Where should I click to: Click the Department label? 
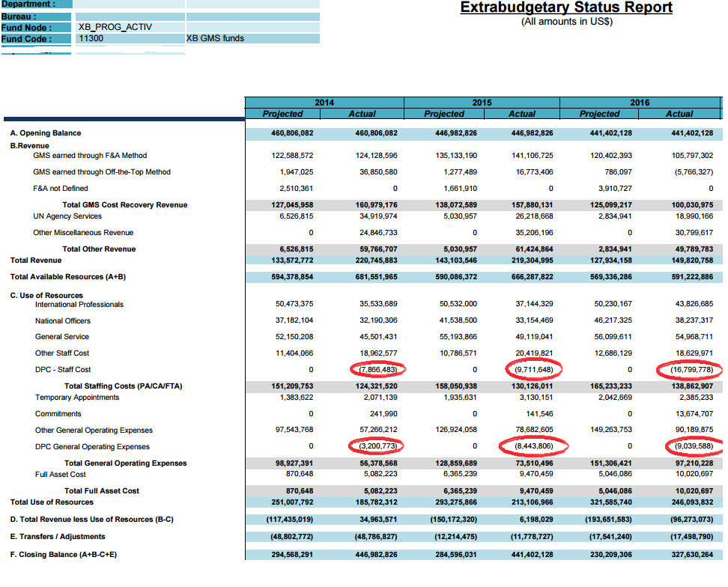28,4
